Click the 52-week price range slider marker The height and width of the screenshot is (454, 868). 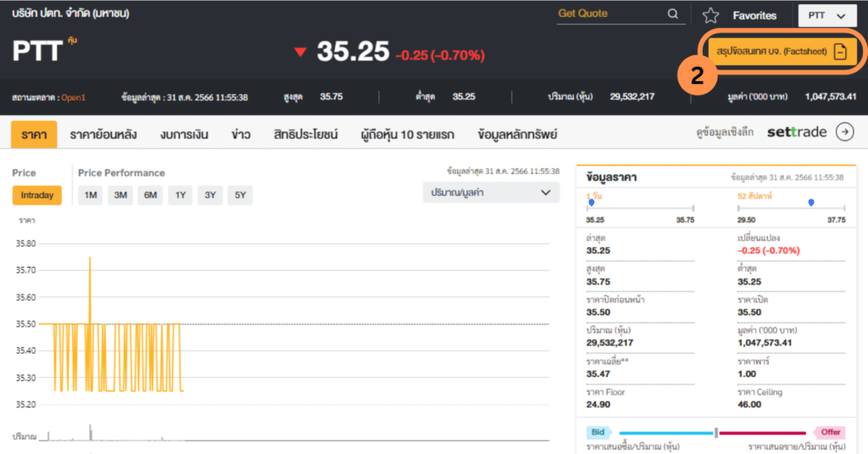(x=811, y=203)
